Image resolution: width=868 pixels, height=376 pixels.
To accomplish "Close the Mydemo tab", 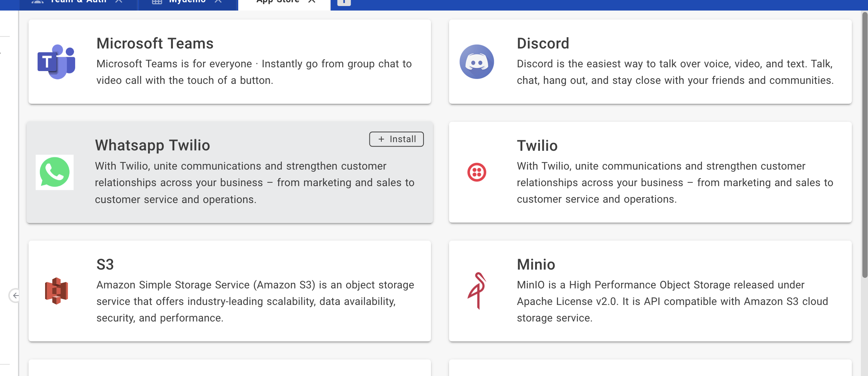I will (218, 2).
